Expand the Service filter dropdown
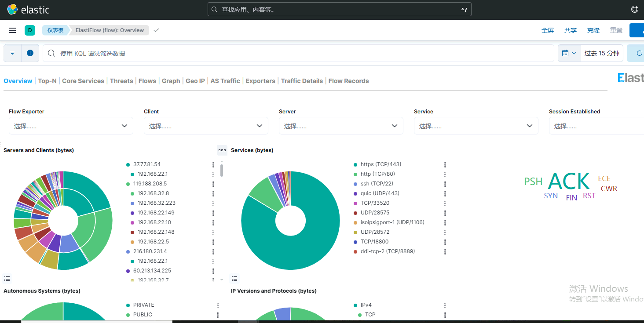Image resolution: width=644 pixels, height=323 pixels. pos(476,126)
